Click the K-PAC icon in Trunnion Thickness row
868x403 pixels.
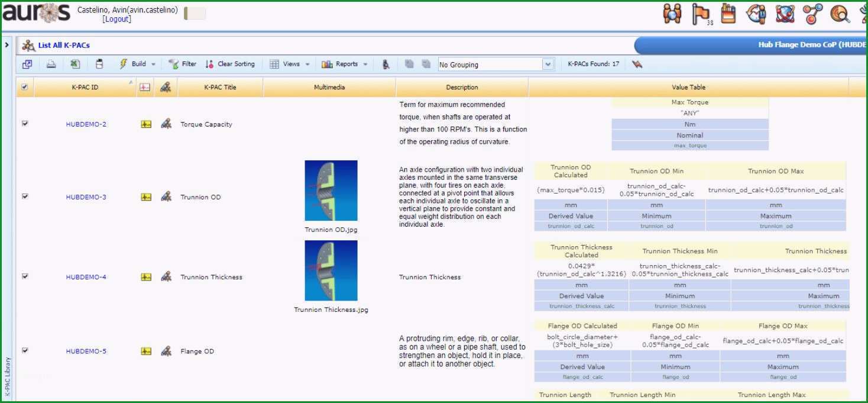[x=166, y=276]
